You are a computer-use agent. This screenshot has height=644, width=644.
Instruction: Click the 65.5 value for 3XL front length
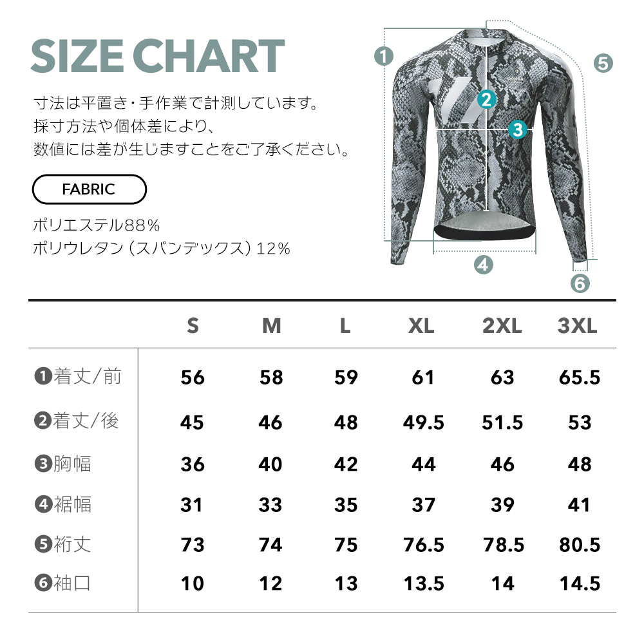pyautogui.click(x=580, y=377)
